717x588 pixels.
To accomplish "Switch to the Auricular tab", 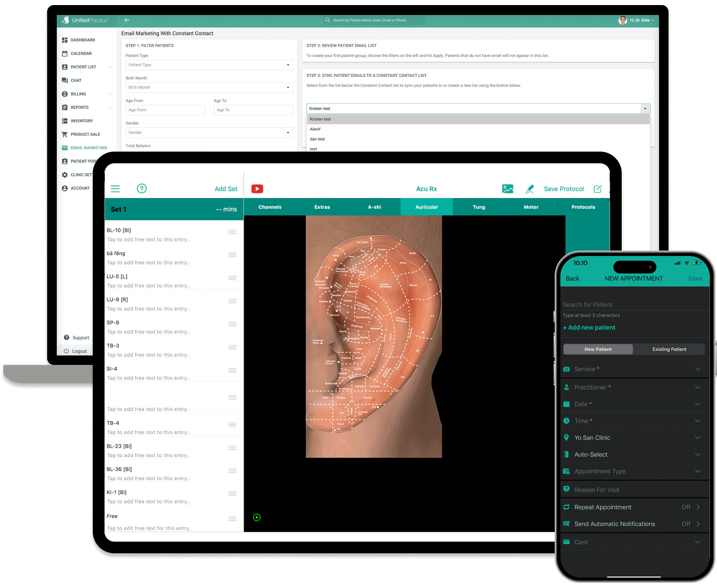I will tap(427, 207).
